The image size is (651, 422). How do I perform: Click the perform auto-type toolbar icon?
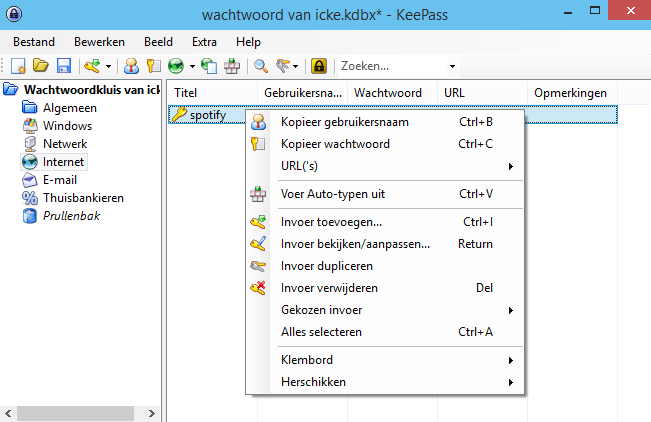click(x=232, y=66)
